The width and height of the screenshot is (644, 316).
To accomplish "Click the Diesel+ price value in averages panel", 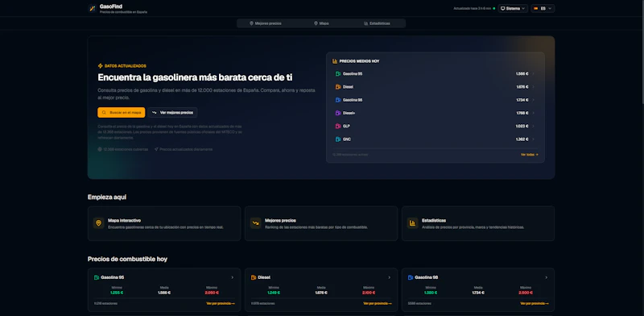I will tap(522, 113).
